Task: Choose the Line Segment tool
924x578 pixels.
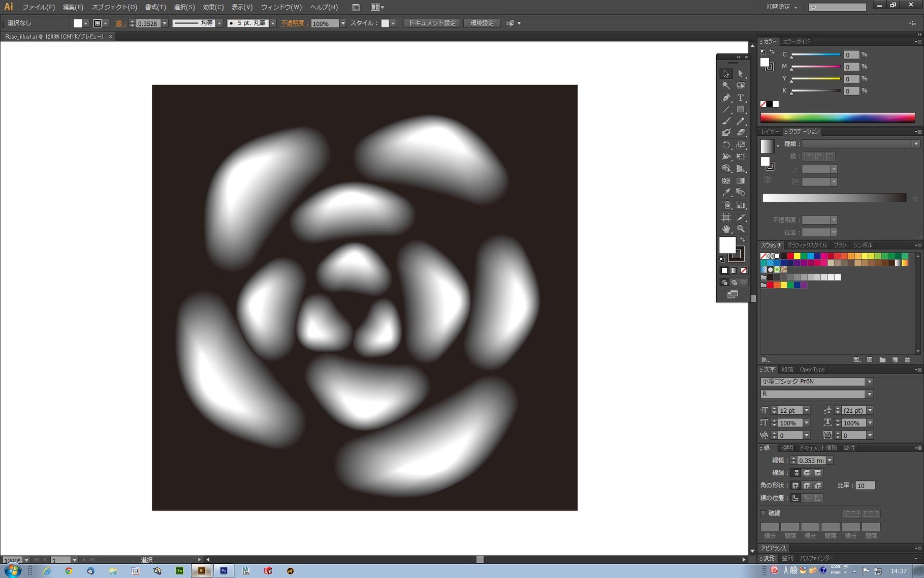Action: tap(726, 109)
